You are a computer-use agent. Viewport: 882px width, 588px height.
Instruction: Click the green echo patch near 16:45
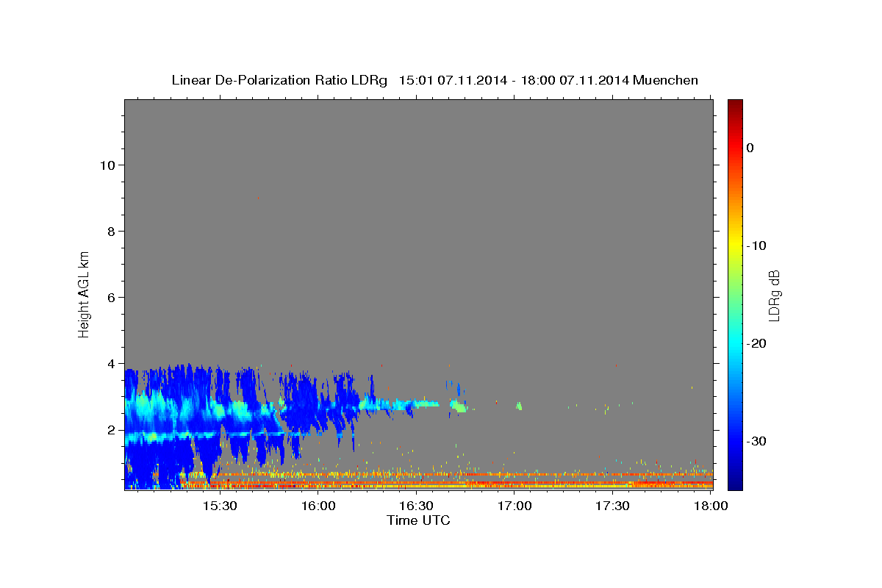[460, 406]
